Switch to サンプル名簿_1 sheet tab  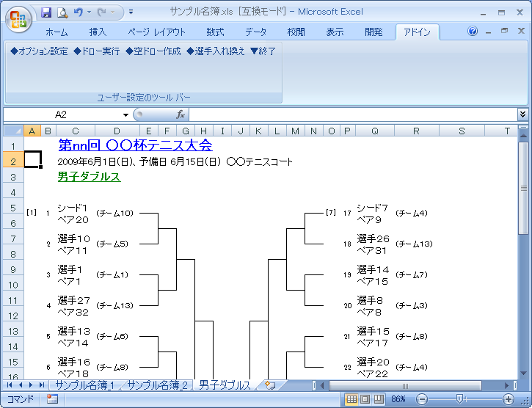coord(84,385)
